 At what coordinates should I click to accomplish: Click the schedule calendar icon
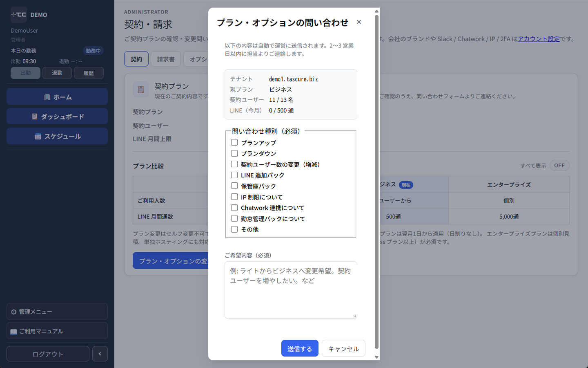tap(38, 137)
